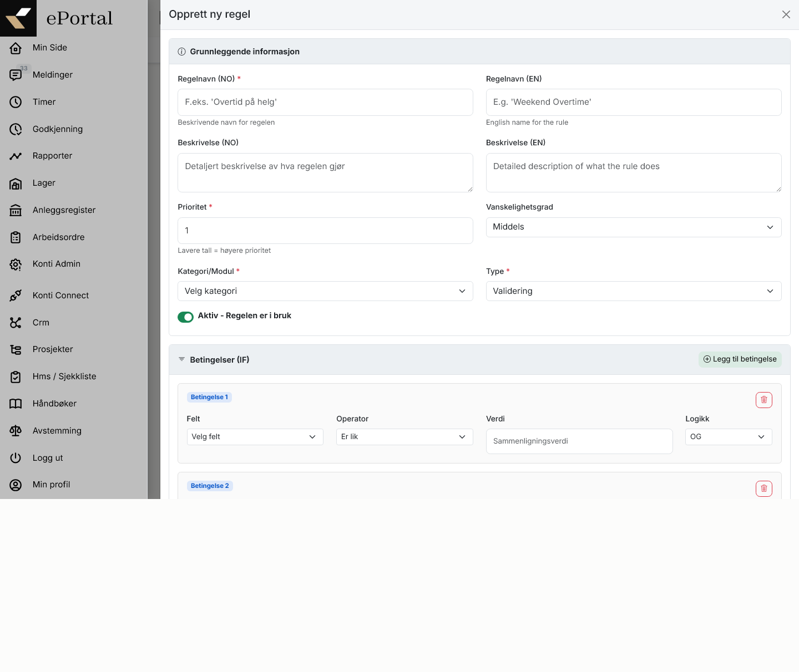Image resolution: width=799 pixels, height=672 pixels.
Task: Click the Betingelse 1 badge
Action: (209, 397)
